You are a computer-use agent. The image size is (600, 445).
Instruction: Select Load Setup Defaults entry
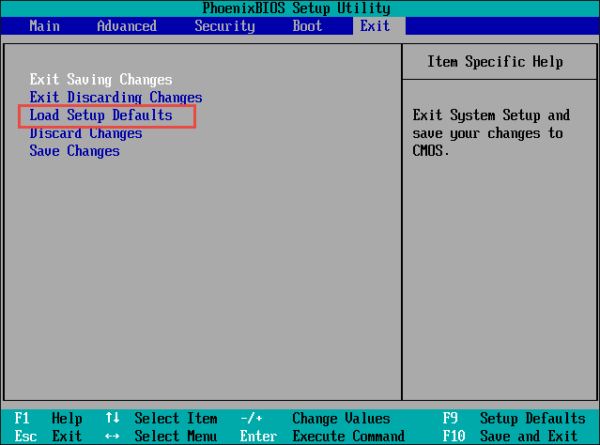point(101,116)
